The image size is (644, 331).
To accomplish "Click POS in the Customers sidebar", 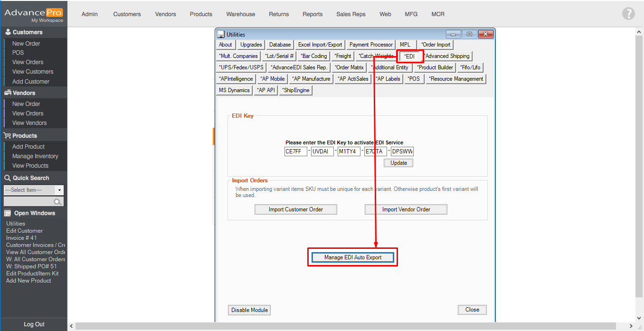I will [18, 53].
